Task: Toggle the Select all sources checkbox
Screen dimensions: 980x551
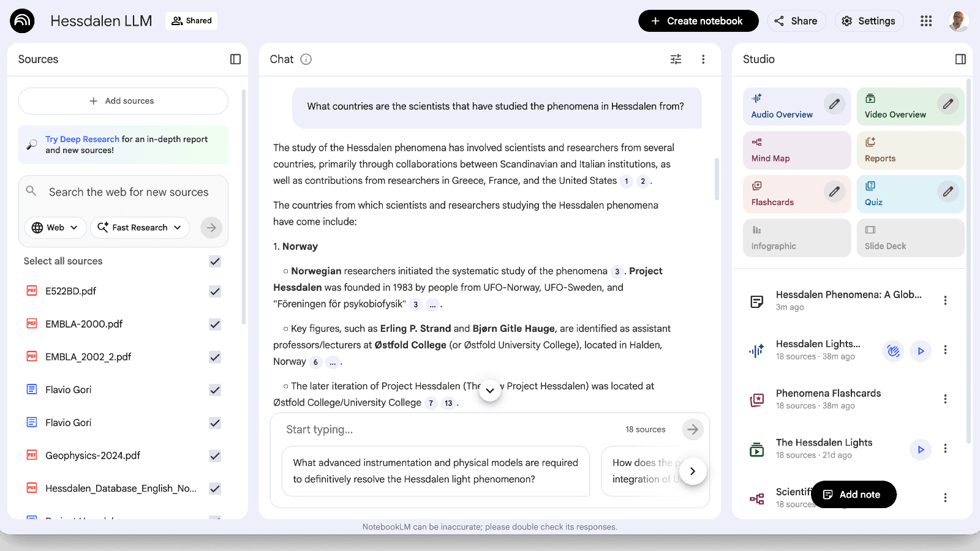Action: click(x=215, y=261)
